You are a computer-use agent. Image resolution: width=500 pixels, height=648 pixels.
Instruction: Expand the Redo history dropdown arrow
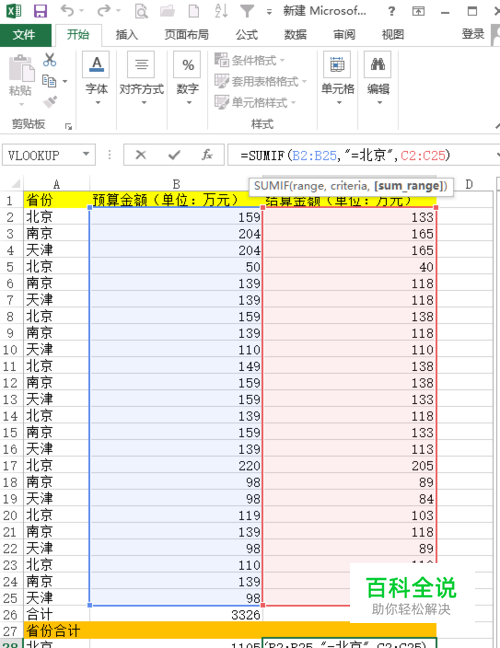118,11
